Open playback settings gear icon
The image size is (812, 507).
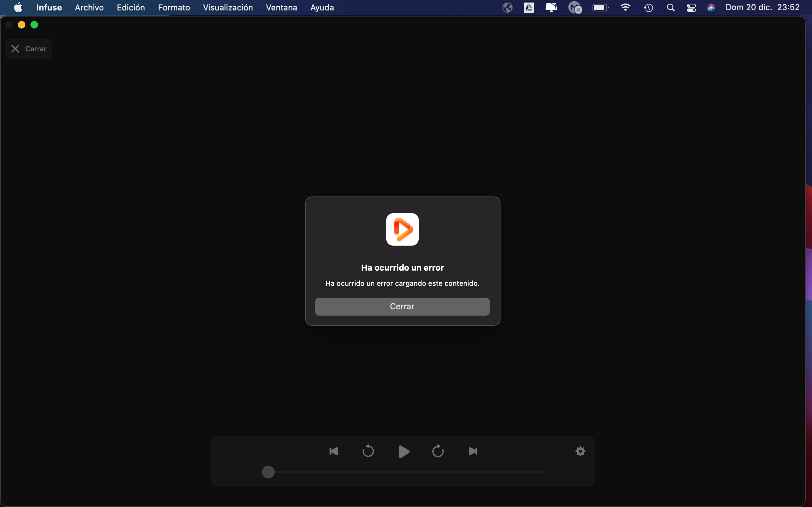580,451
